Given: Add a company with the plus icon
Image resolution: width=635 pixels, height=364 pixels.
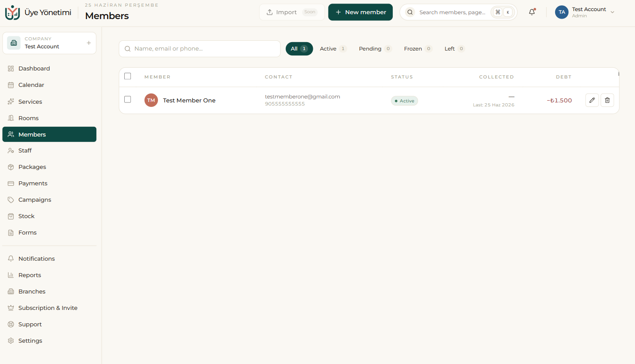Looking at the screenshot, I should [89, 43].
